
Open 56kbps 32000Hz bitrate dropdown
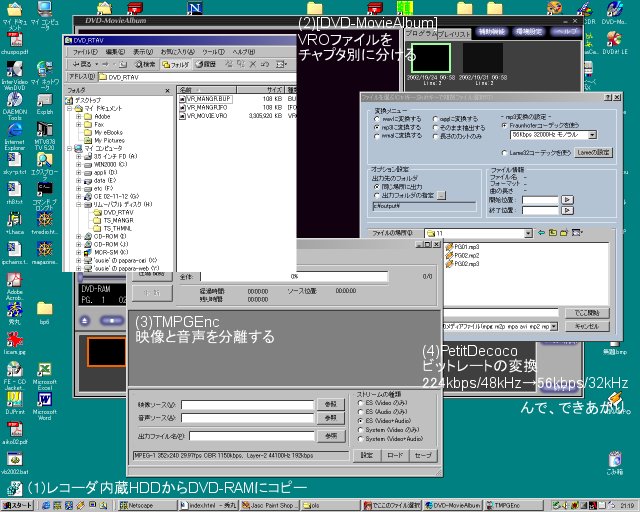pos(592,135)
